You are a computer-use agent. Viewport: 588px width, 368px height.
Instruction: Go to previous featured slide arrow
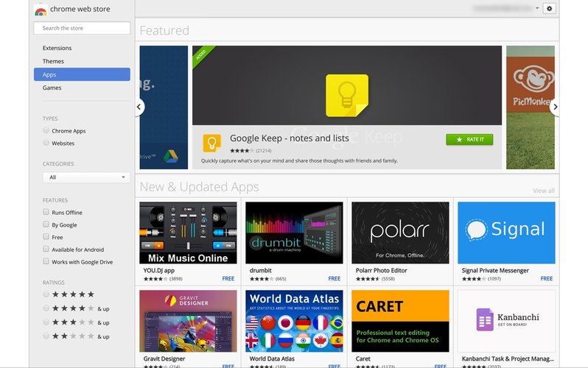[139, 107]
